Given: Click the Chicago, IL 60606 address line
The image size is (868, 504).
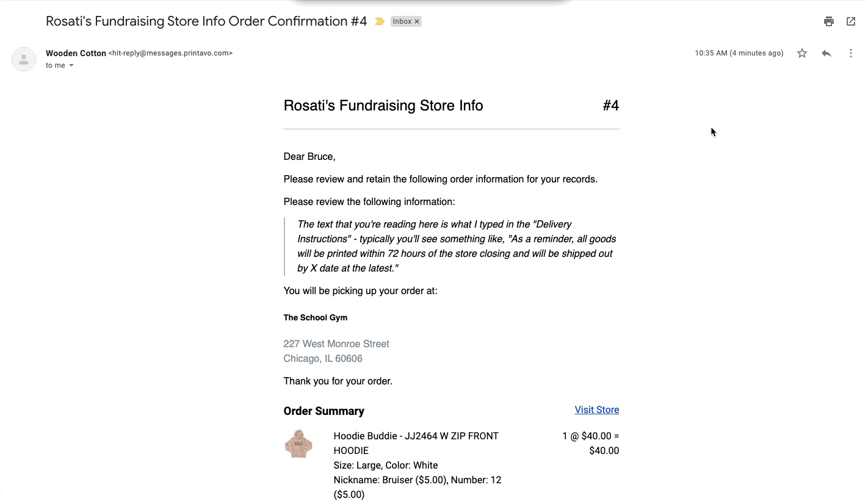Looking at the screenshot, I should [323, 359].
